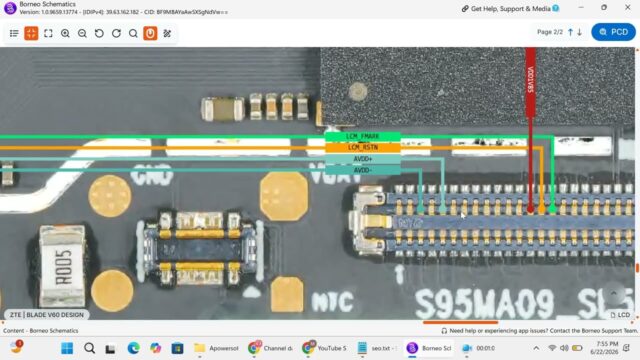The height and width of the screenshot is (360, 640).
Task: Select the AVDD- net label
Action: click(x=362, y=170)
